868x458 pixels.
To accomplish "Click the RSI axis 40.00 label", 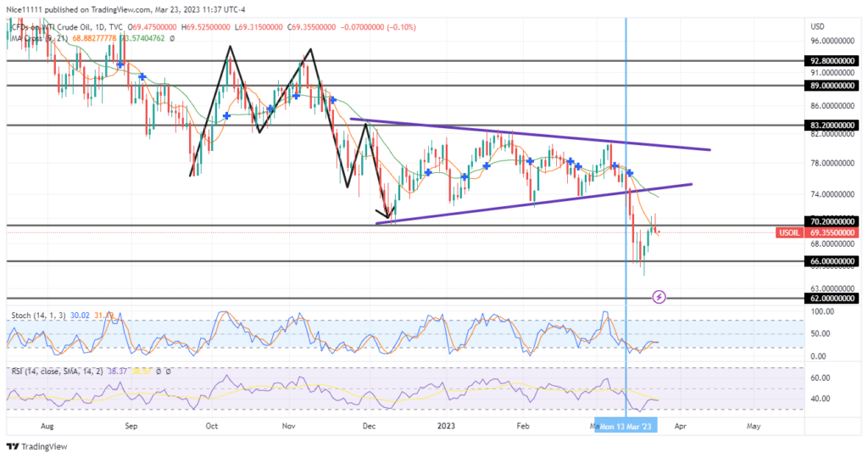I will point(821,399).
